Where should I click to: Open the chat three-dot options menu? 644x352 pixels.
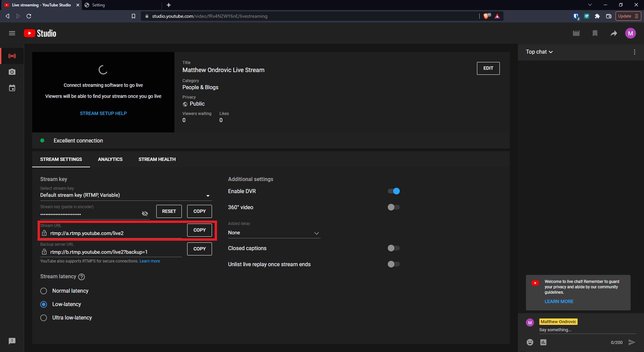634,52
